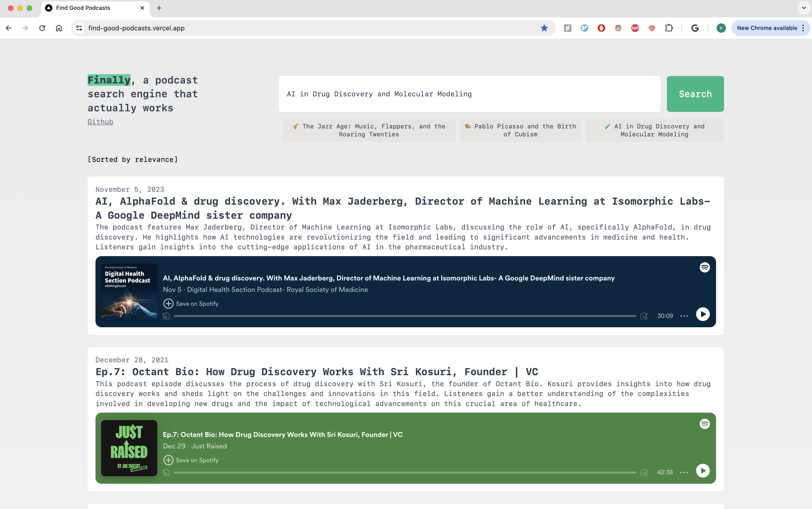Rewind 15 seconds in Octant Bio episode
This screenshot has width=812, height=509.
pyautogui.click(x=166, y=473)
